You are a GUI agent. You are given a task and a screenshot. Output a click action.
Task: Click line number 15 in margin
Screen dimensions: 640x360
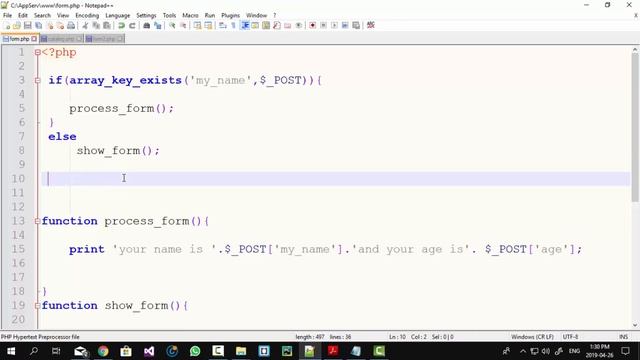tap(18, 249)
